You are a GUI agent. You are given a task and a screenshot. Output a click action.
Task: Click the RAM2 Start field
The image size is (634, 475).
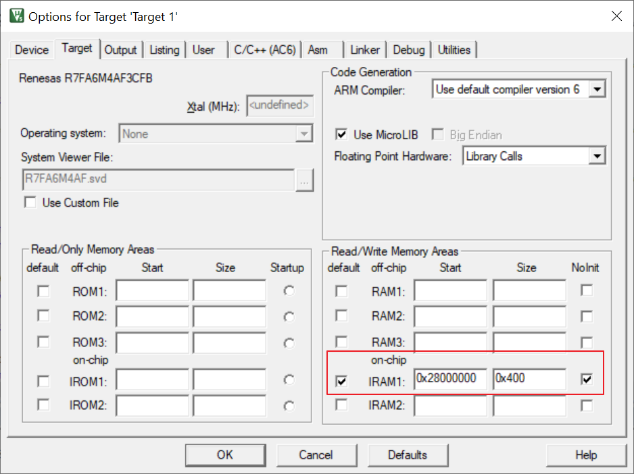pyautogui.click(x=450, y=317)
